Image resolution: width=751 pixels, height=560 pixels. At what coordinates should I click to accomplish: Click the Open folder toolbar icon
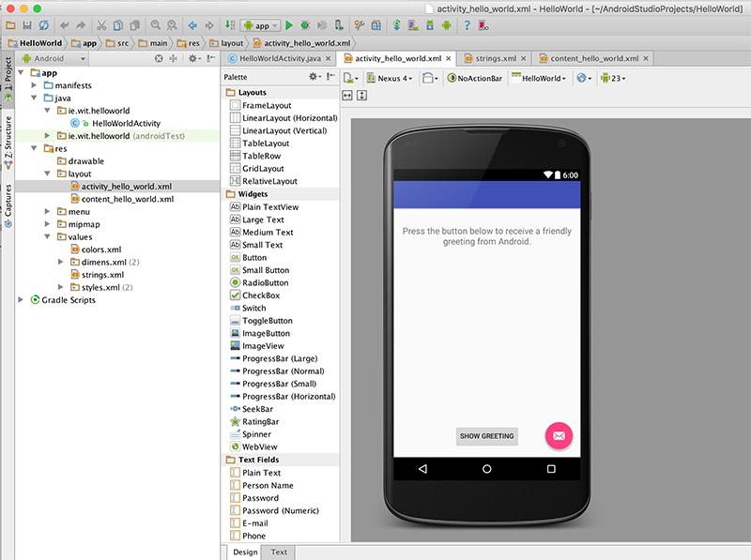[x=10, y=25]
